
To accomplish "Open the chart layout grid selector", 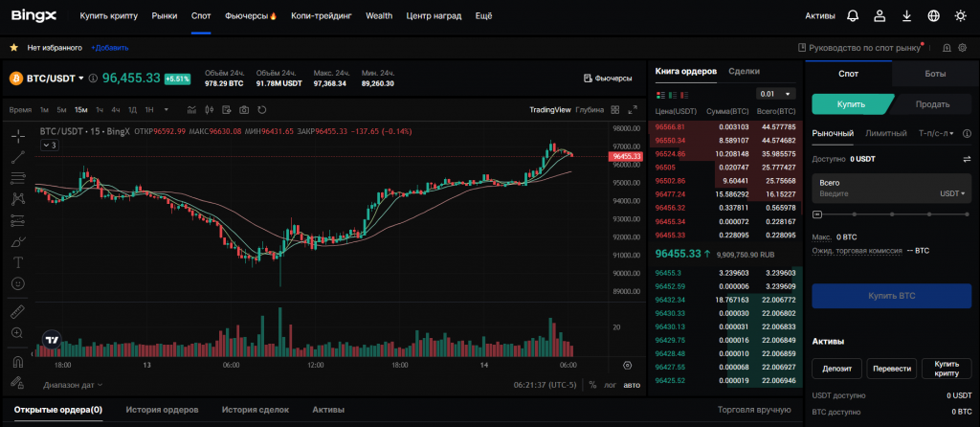I will tap(615, 110).
